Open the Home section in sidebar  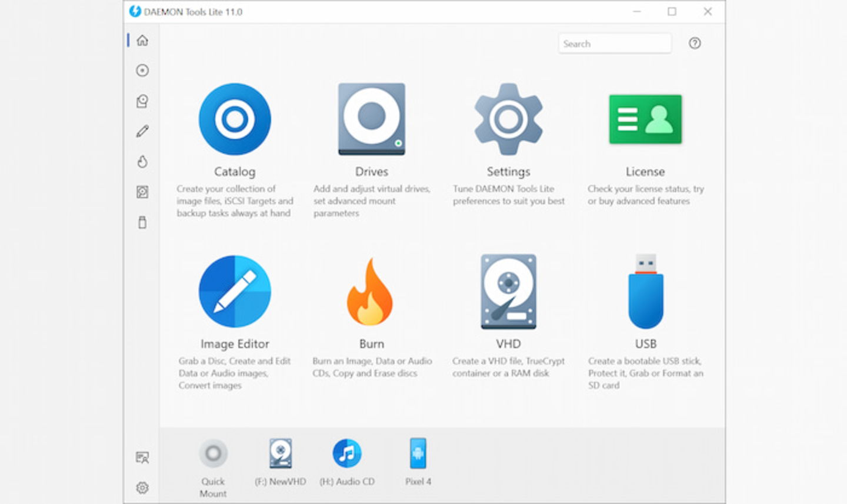click(x=142, y=41)
